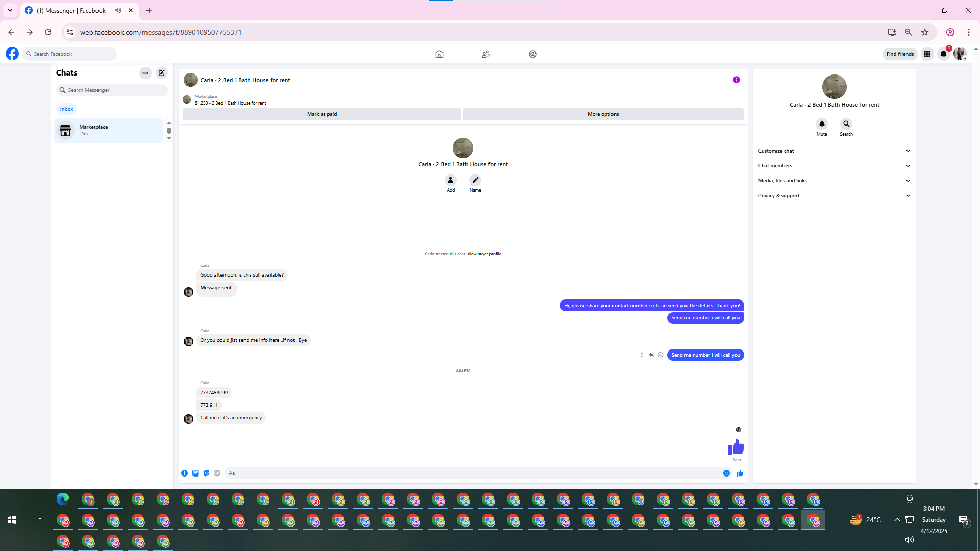Open Microsoft Edge from the taskbar

click(63, 499)
